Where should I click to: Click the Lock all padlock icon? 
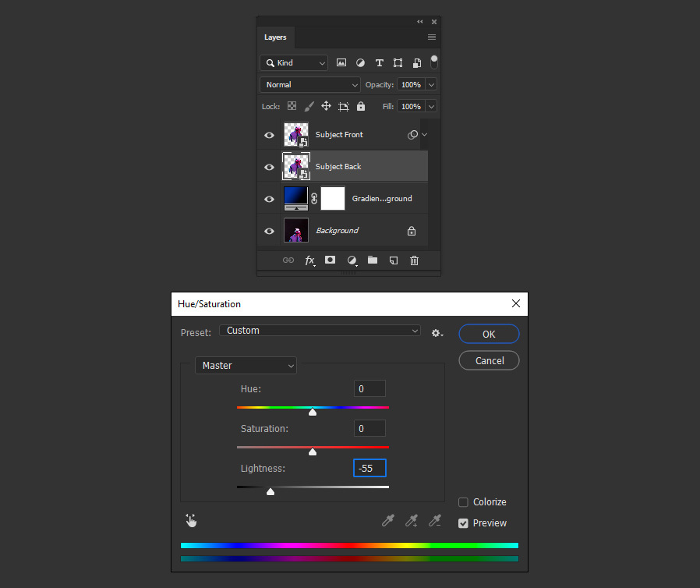tap(361, 106)
